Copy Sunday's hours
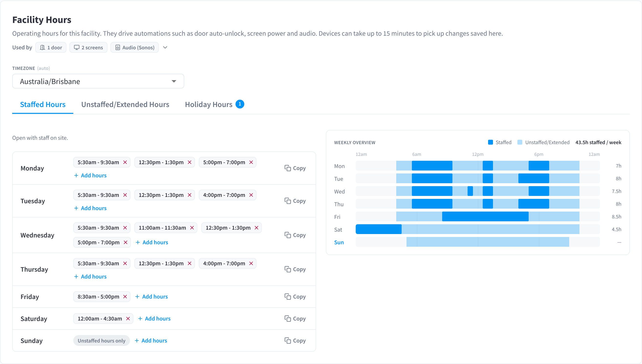642x364 pixels. [x=295, y=341]
